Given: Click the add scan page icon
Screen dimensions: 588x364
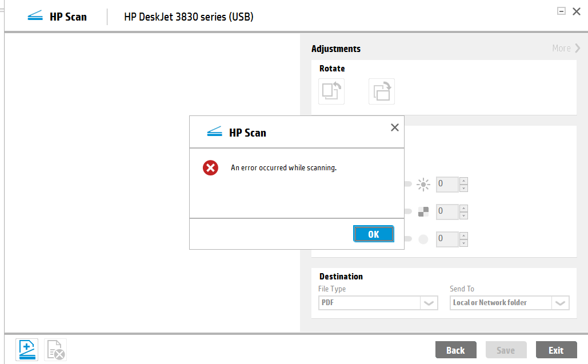Looking at the screenshot, I should [27, 349].
